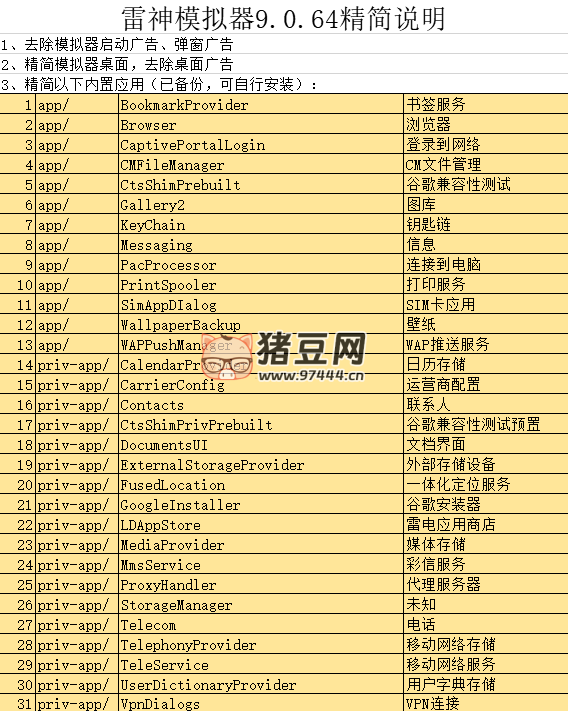Screen dimensions: 568x711
Task: Select the 钥匙链 description cell
Action: coord(486,224)
